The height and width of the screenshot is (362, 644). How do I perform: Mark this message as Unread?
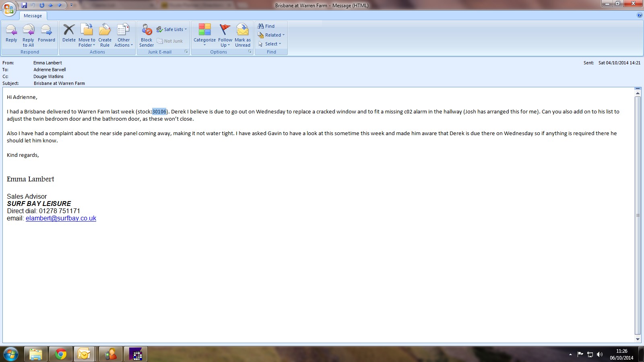243,35
